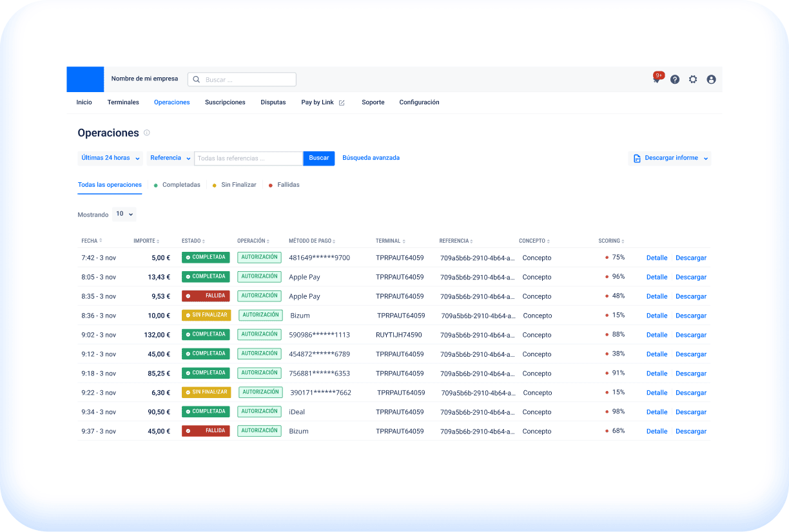Open the Configuración menu item
The image size is (789, 532).
(x=419, y=102)
